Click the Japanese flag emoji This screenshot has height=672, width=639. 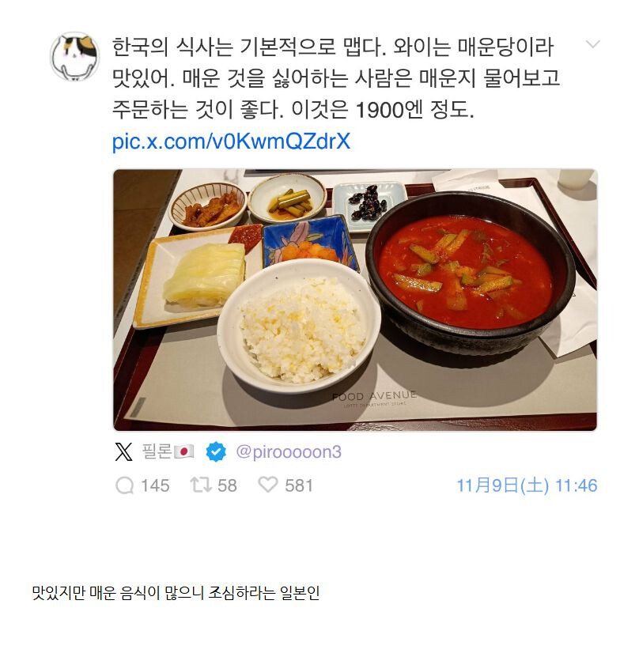pos(183,451)
